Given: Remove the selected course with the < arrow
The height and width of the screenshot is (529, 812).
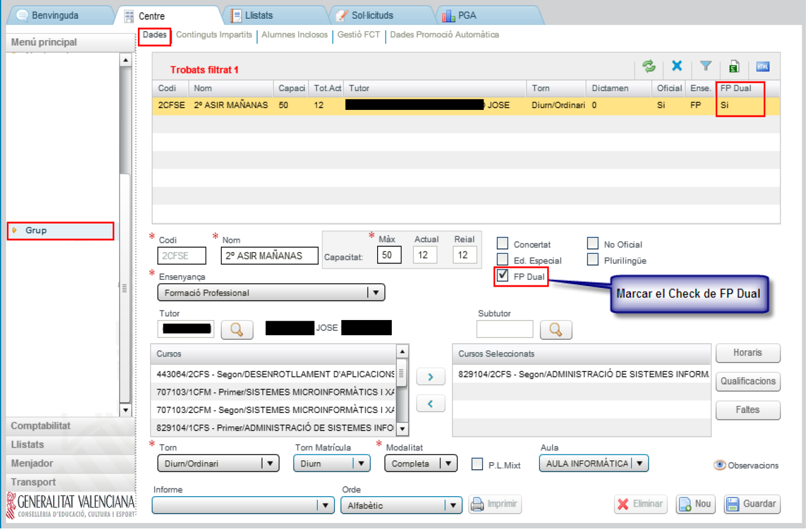Looking at the screenshot, I should tap(431, 403).
